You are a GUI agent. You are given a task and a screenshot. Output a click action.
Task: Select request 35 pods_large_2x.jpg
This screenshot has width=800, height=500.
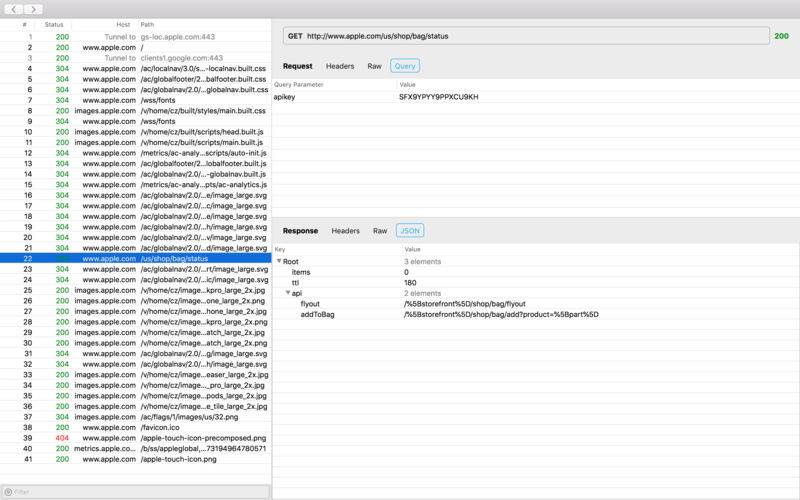136,396
